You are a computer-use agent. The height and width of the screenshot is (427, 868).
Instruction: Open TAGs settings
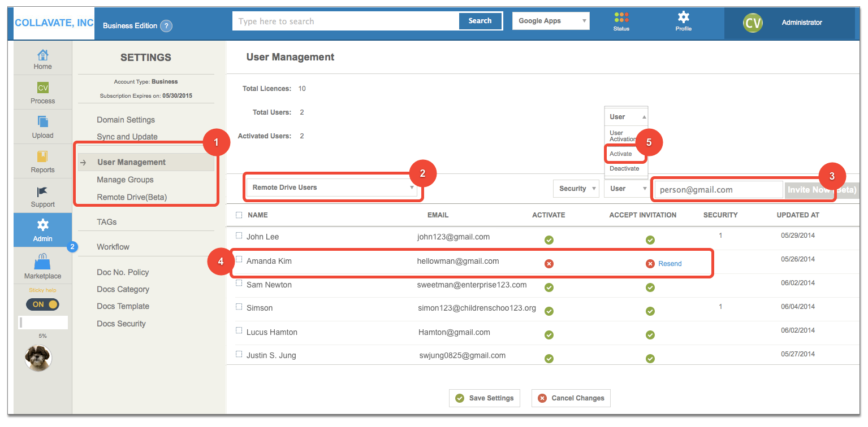coord(107,222)
